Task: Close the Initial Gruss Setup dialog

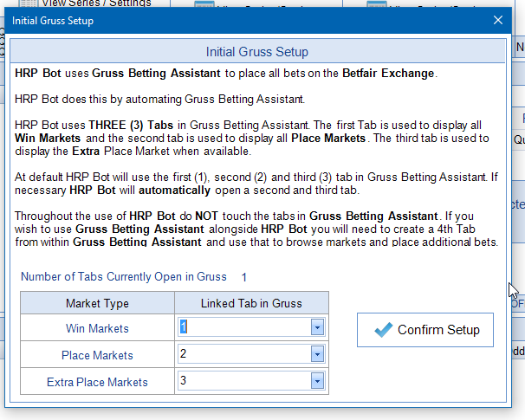Action: [x=498, y=21]
